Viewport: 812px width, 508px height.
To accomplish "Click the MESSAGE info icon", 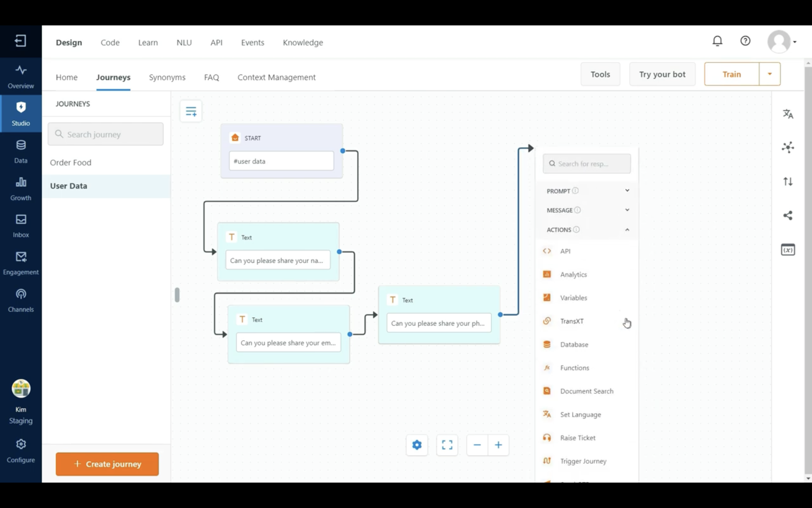I will [x=577, y=210].
